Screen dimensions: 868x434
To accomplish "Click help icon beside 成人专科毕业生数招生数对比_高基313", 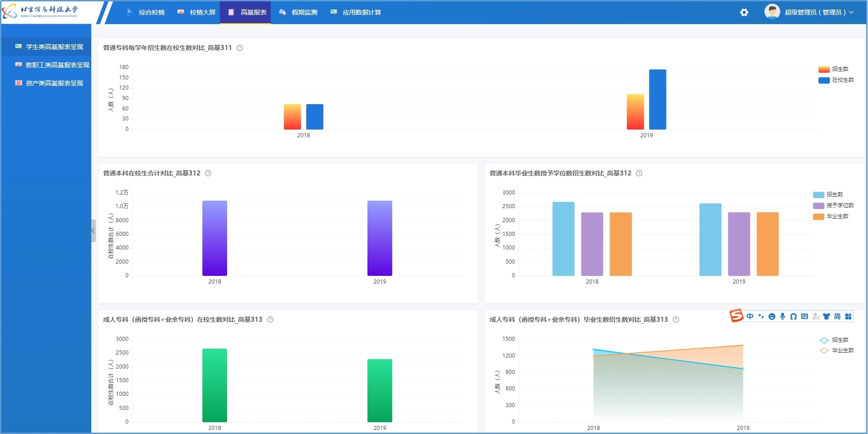I will tap(676, 319).
